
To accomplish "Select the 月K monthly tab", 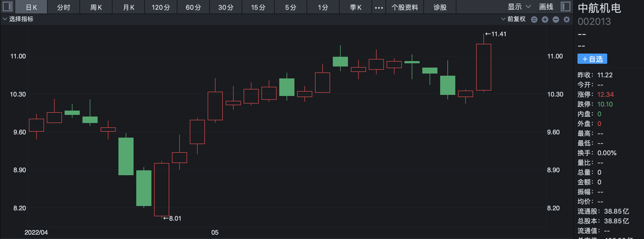I will click(128, 7).
